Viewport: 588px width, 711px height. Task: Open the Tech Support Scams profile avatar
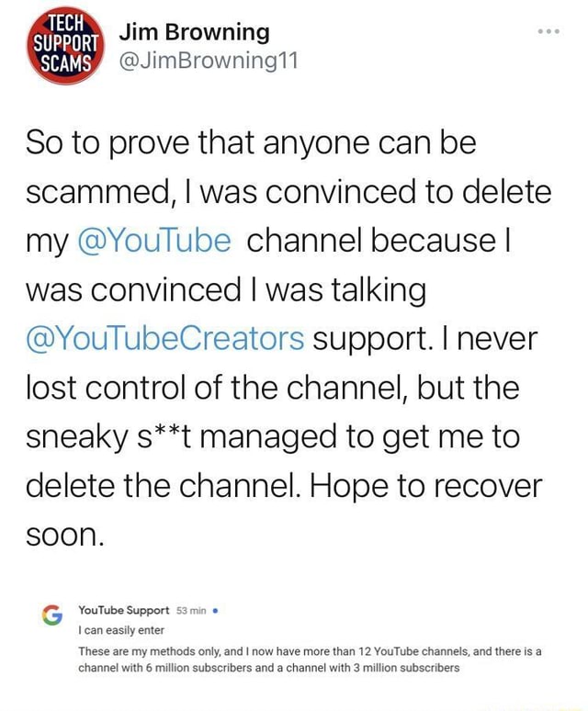point(61,47)
